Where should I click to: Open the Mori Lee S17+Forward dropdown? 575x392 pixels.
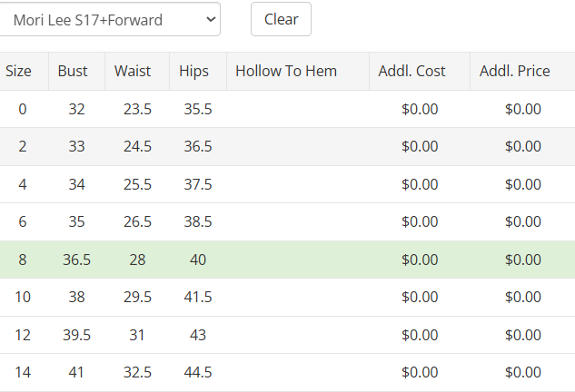(109, 19)
